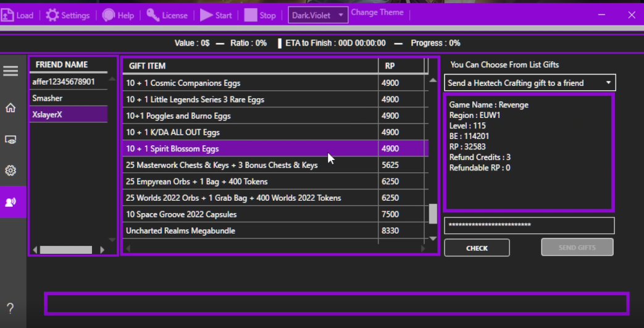
Task: Open Settings from the top toolbar
Action: [x=68, y=15]
